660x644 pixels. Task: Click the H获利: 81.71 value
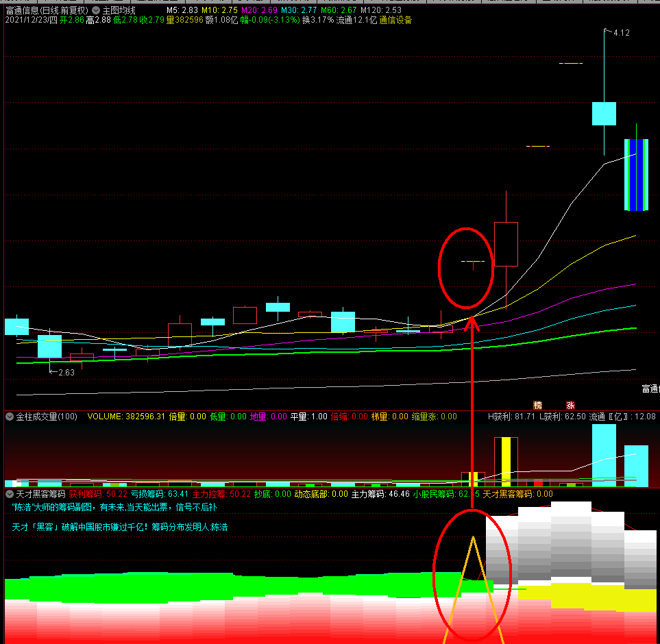coord(511,417)
